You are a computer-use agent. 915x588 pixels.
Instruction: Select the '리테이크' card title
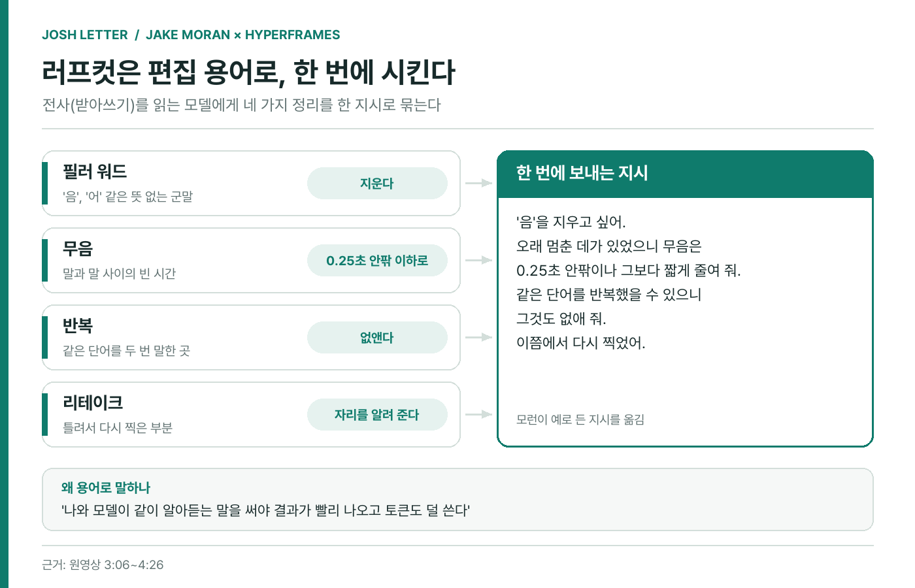click(93, 403)
